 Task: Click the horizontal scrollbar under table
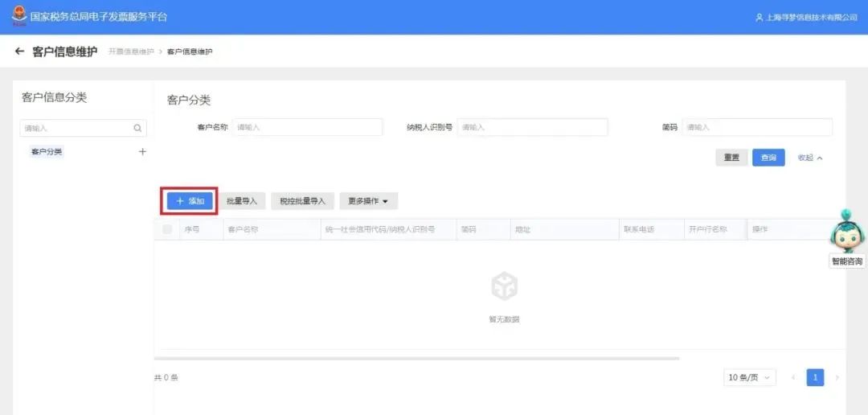pyautogui.click(x=416, y=358)
